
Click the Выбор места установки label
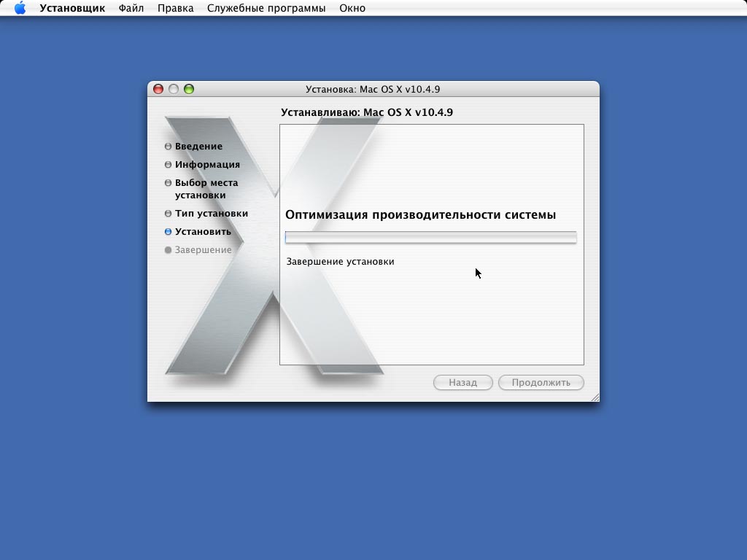click(x=206, y=189)
